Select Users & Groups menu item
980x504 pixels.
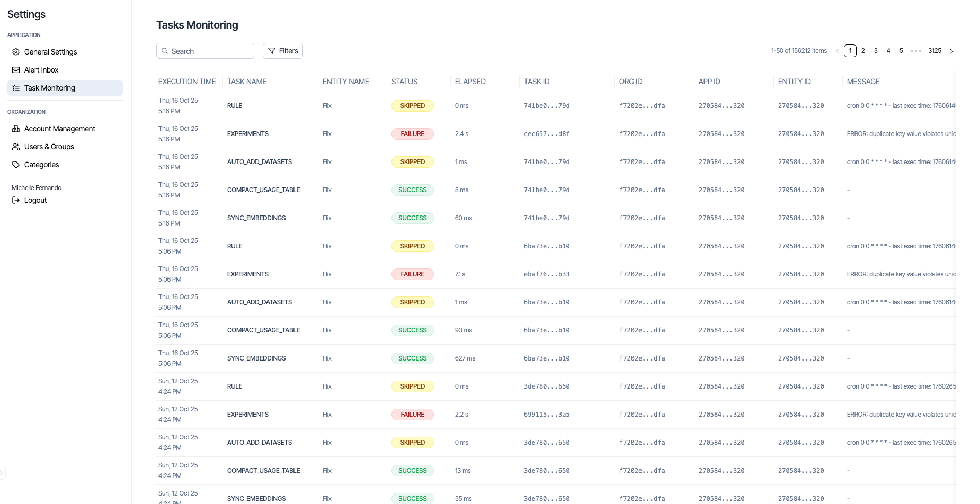[49, 147]
